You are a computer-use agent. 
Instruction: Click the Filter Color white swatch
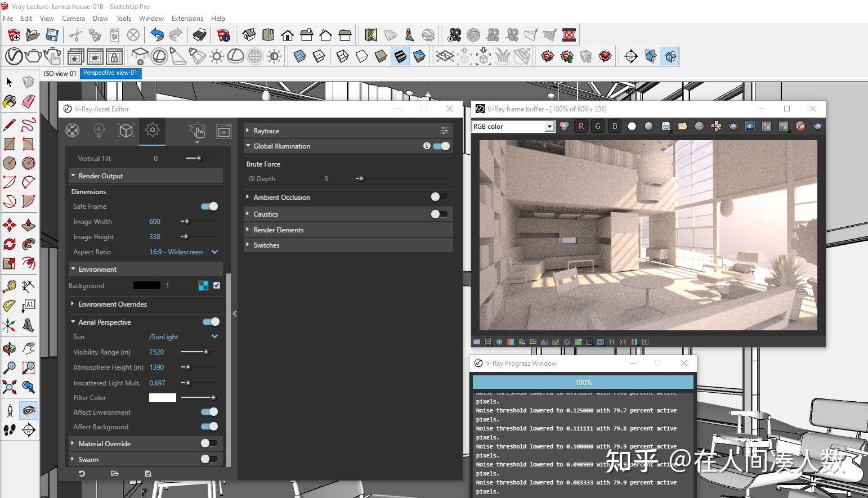tap(162, 397)
